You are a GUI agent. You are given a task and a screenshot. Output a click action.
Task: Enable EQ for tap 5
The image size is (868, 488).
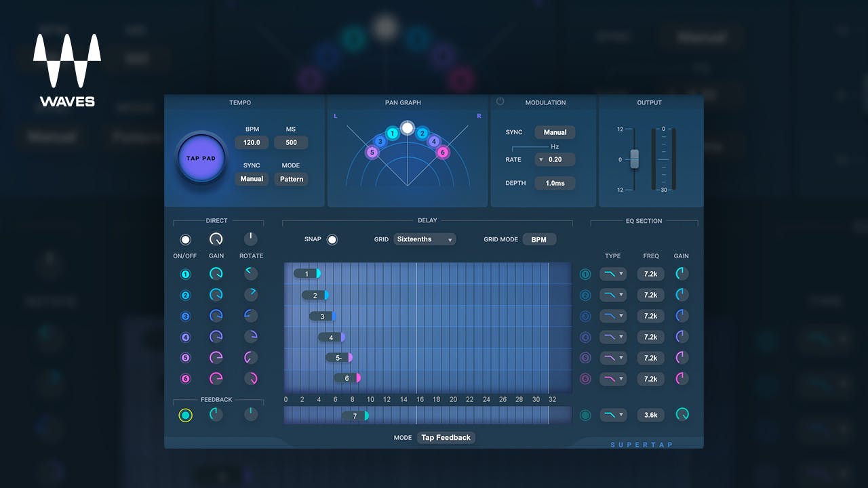(x=585, y=358)
